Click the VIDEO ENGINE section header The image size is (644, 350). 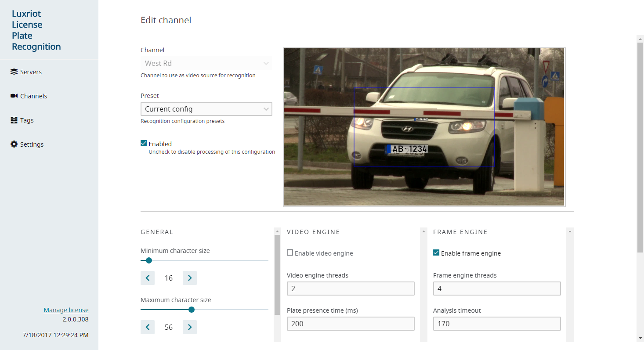[x=313, y=232]
